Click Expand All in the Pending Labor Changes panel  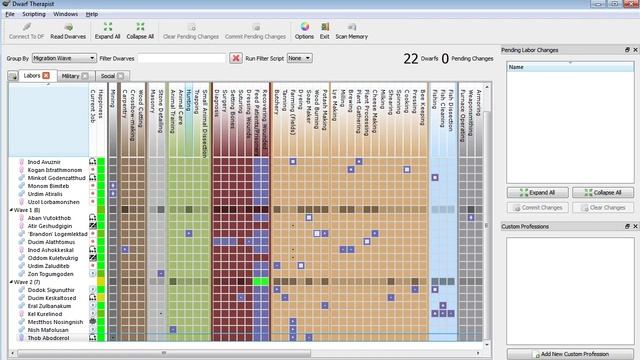point(538,193)
